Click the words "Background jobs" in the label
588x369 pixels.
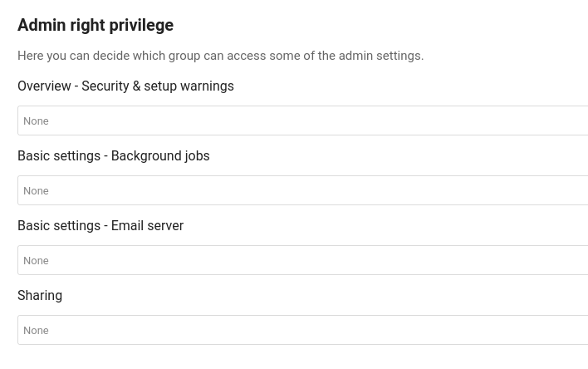click(x=160, y=155)
